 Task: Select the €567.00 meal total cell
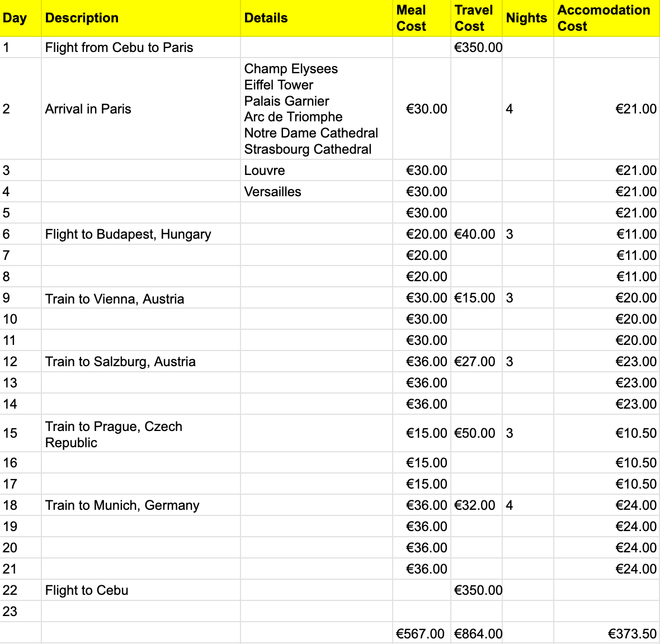(421, 633)
